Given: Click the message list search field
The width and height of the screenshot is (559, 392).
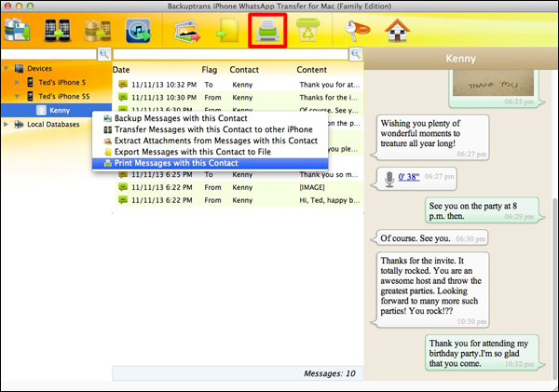Looking at the screenshot, I should [x=231, y=54].
